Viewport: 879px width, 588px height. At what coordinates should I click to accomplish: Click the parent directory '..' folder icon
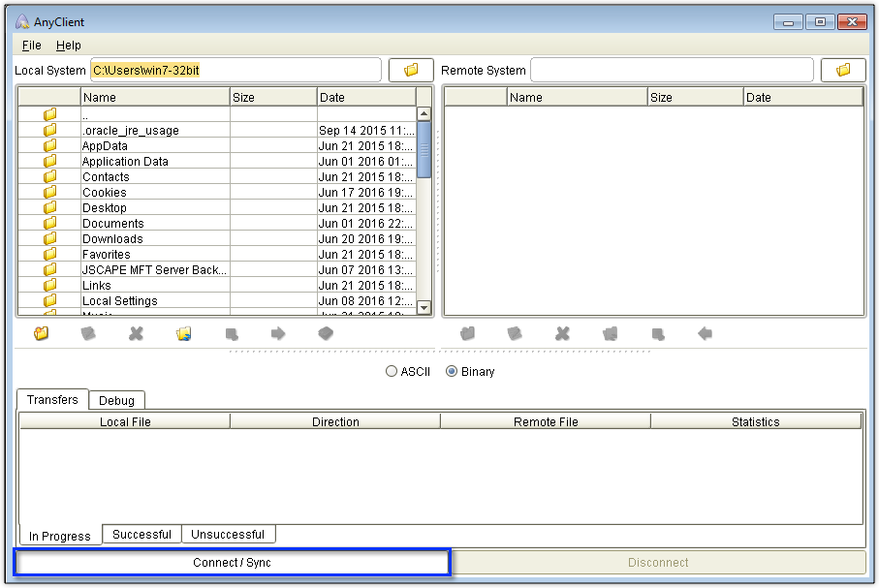49,114
